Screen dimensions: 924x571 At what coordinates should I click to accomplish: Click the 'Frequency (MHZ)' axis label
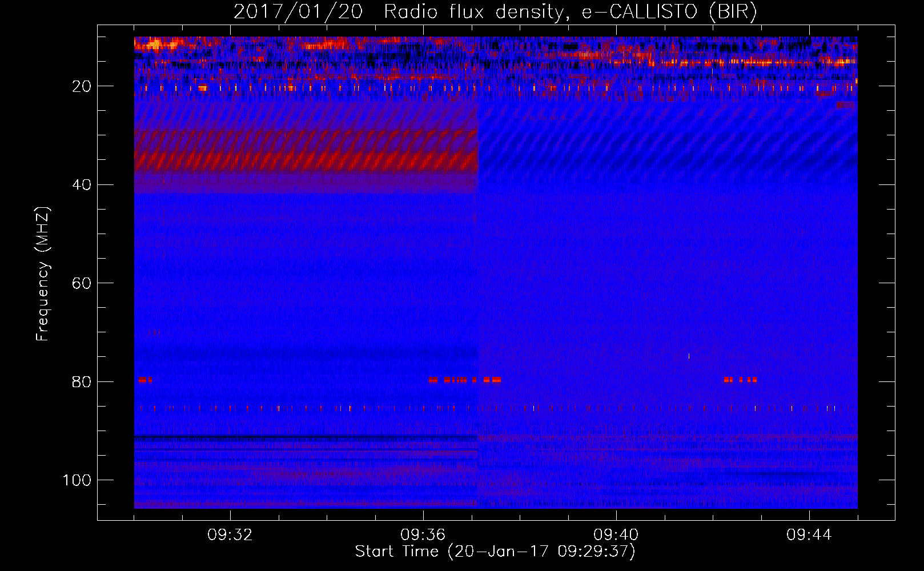tap(43, 274)
